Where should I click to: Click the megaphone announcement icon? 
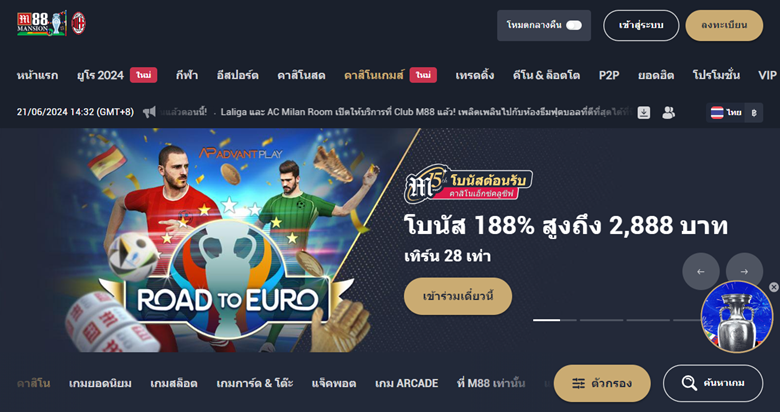pyautogui.click(x=149, y=112)
